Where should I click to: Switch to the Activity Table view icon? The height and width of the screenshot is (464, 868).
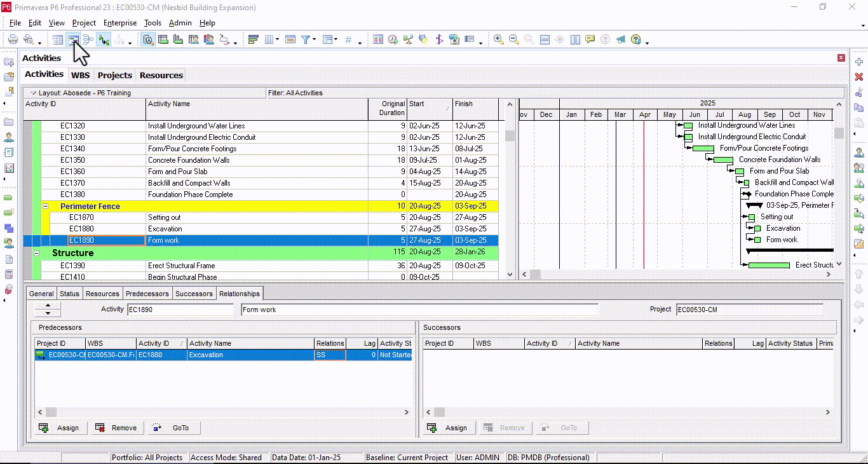[x=58, y=39]
